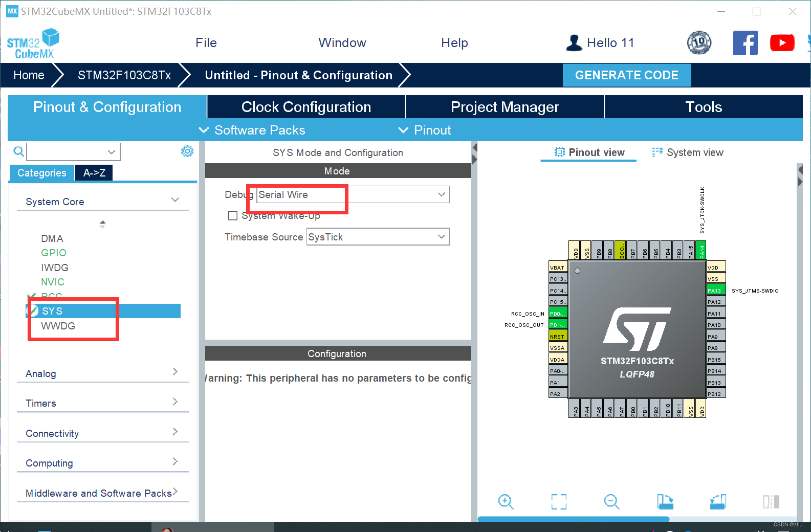This screenshot has height=532, width=811.
Task: Click the PB12 pin on the chip
Action: pos(716,394)
